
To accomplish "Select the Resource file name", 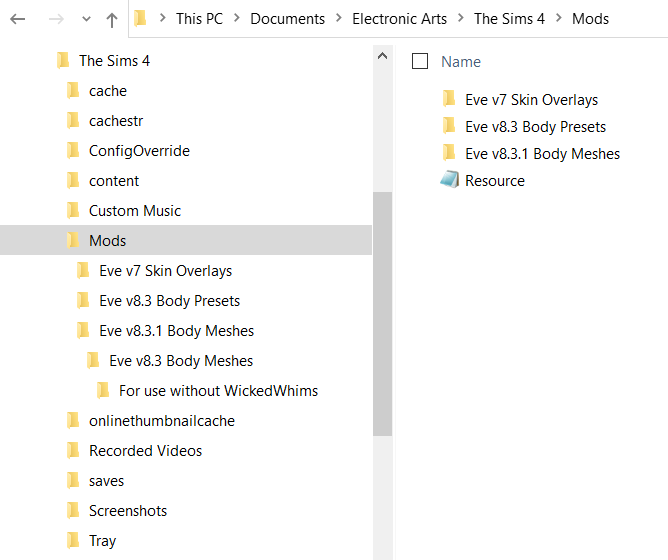I will point(495,181).
